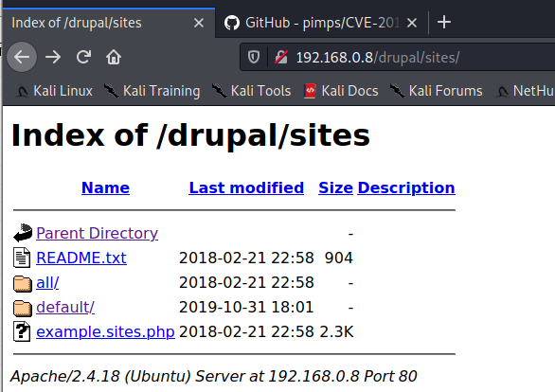Select the Index of /drupal/sites tab
Screen dimensions: 555x392
(108, 23)
